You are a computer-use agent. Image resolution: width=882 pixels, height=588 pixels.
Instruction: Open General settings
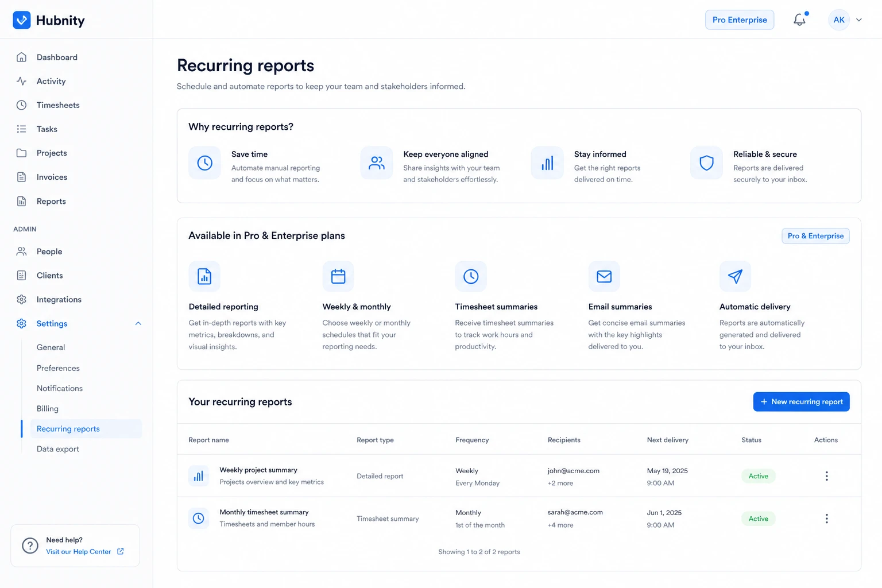pyautogui.click(x=51, y=347)
